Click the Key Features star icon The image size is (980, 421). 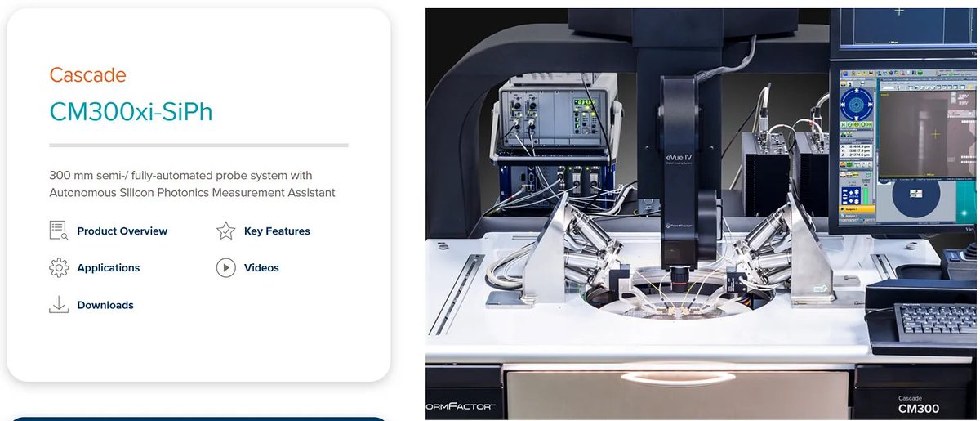[225, 231]
